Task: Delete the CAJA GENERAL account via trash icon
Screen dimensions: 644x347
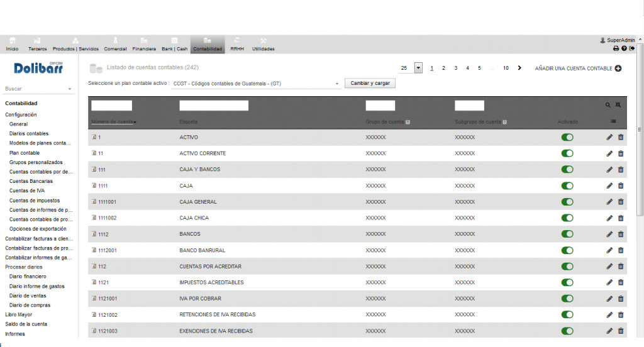Action: [621, 202]
